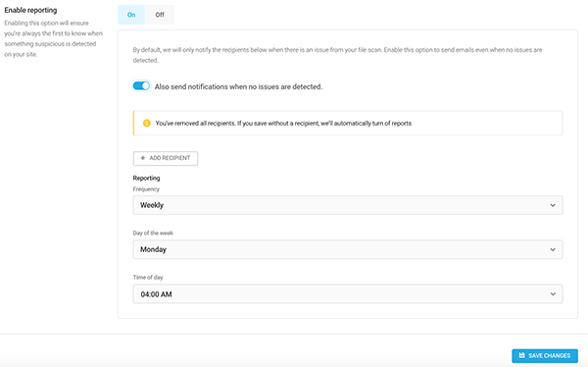Click the chevron on the 04:00 AM dropdown
The width and height of the screenshot is (588, 367).
[553, 294]
